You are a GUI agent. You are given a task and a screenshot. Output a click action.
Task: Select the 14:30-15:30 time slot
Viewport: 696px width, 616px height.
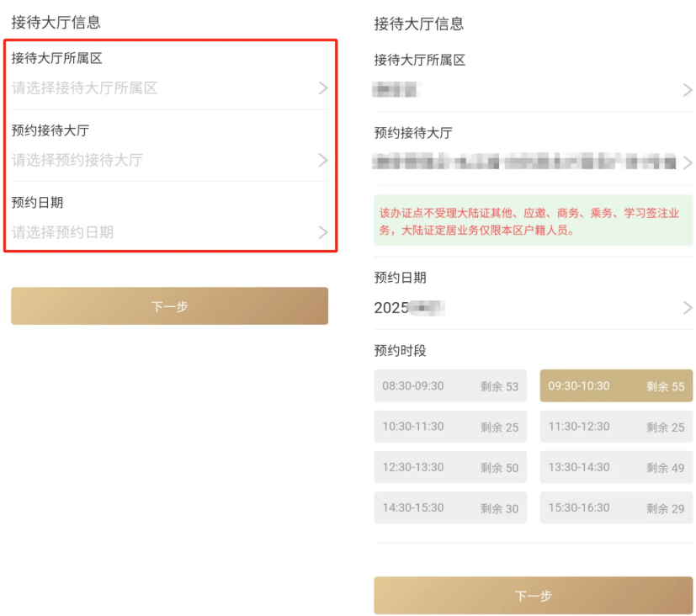450,508
